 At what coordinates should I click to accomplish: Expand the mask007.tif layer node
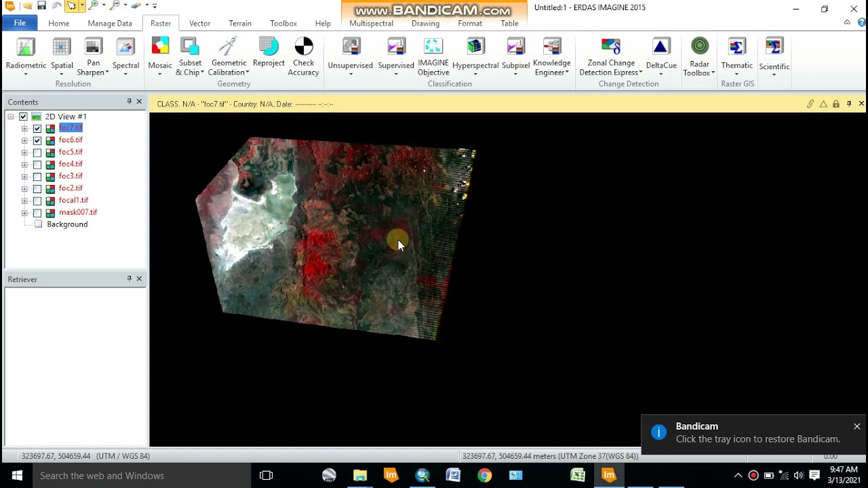click(x=24, y=213)
